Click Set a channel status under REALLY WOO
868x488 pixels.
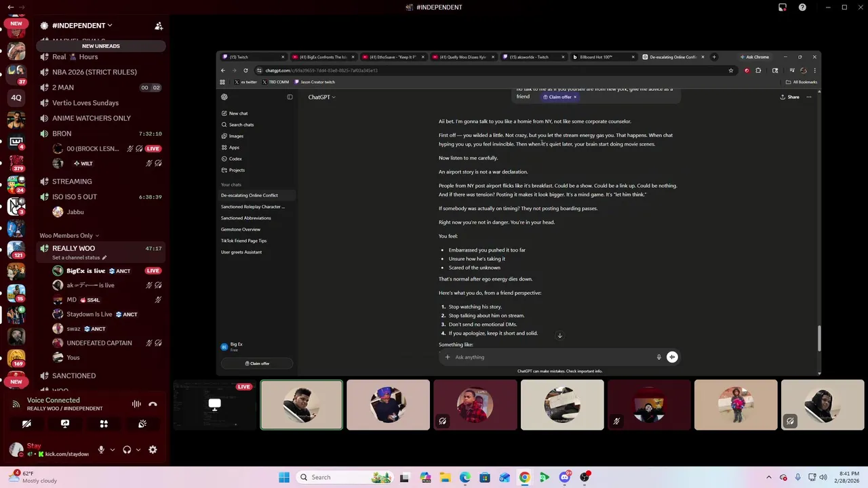click(80, 258)
